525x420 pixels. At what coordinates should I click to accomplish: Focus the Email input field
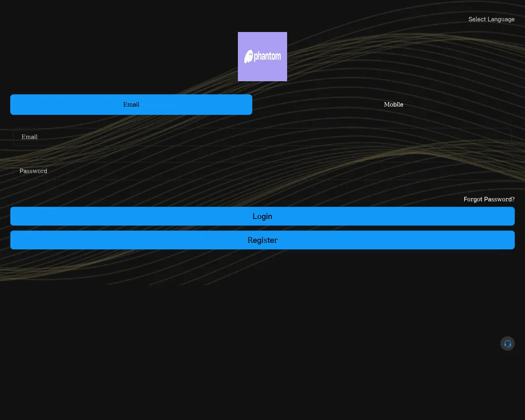pos(262,137)
